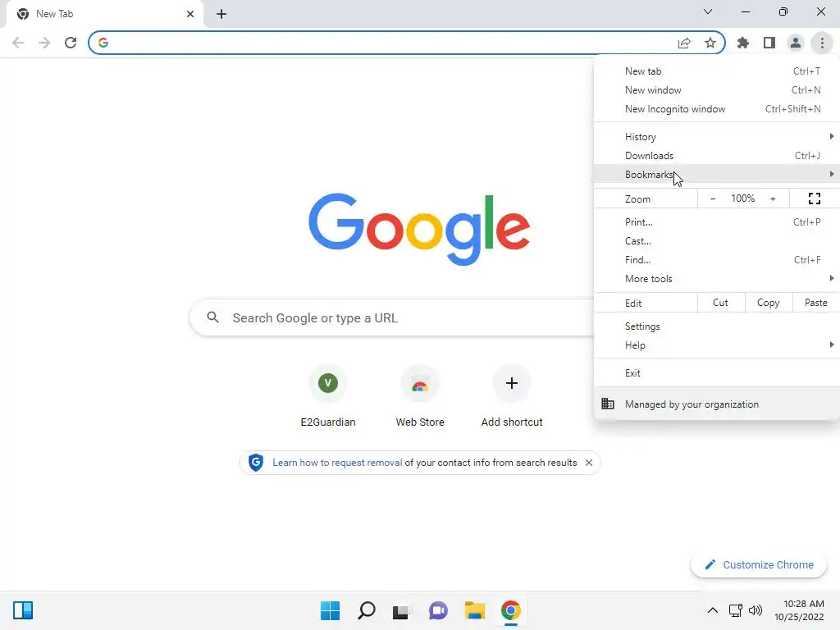Click the share this page icon

click(x=684, y=43)
